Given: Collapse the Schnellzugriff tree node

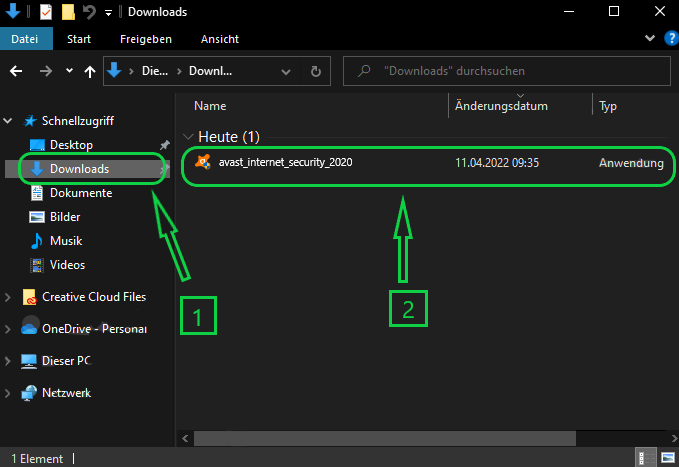Looking at the screenshot, I should (x=8, y=121).
